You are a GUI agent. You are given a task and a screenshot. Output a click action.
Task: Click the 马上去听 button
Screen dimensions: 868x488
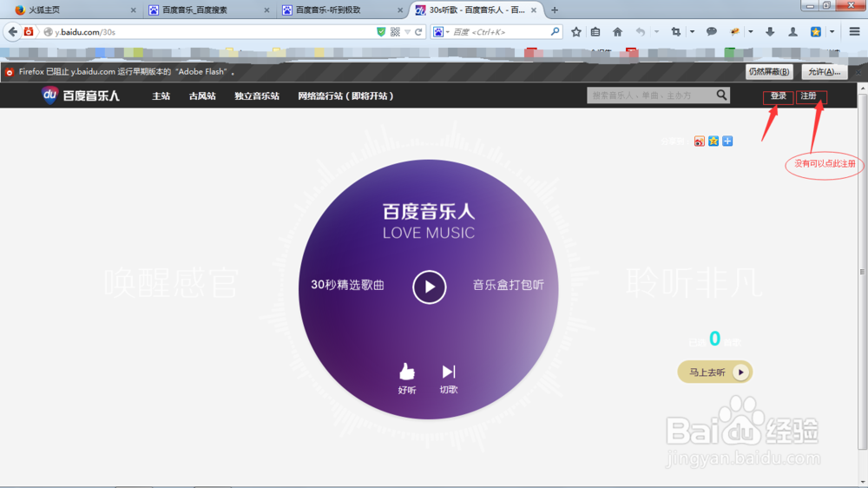[x=714, y=373]
